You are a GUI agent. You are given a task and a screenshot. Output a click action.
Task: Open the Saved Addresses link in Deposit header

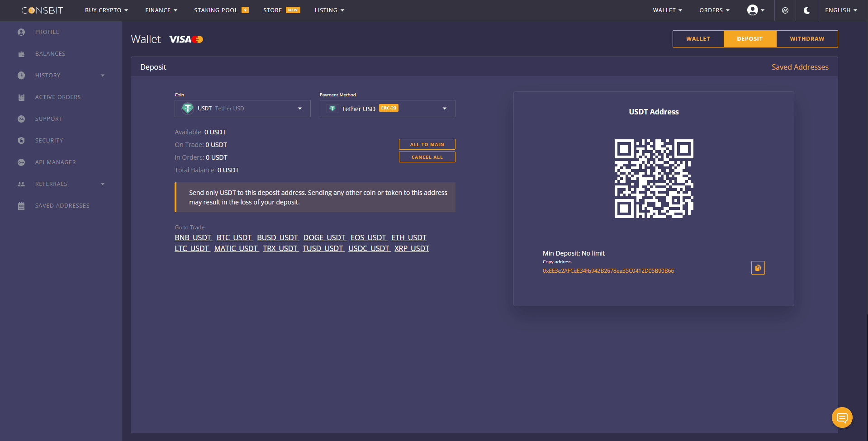(800, 67)
